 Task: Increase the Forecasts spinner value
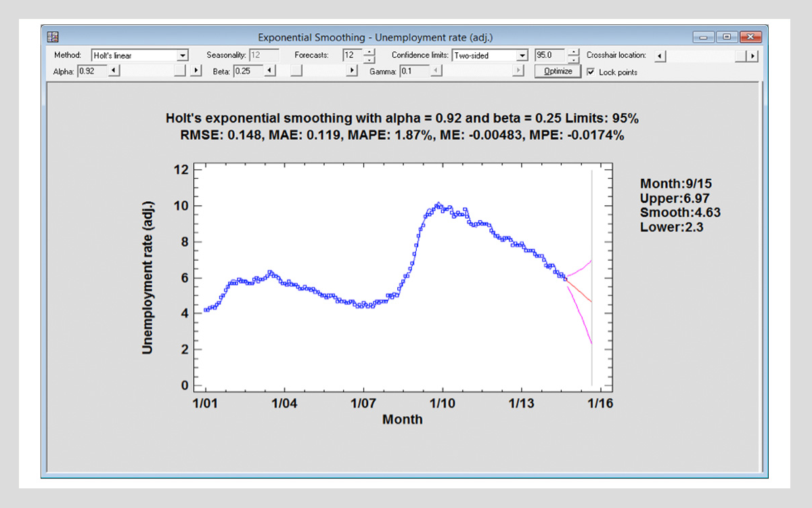click(x=369, y=52)
